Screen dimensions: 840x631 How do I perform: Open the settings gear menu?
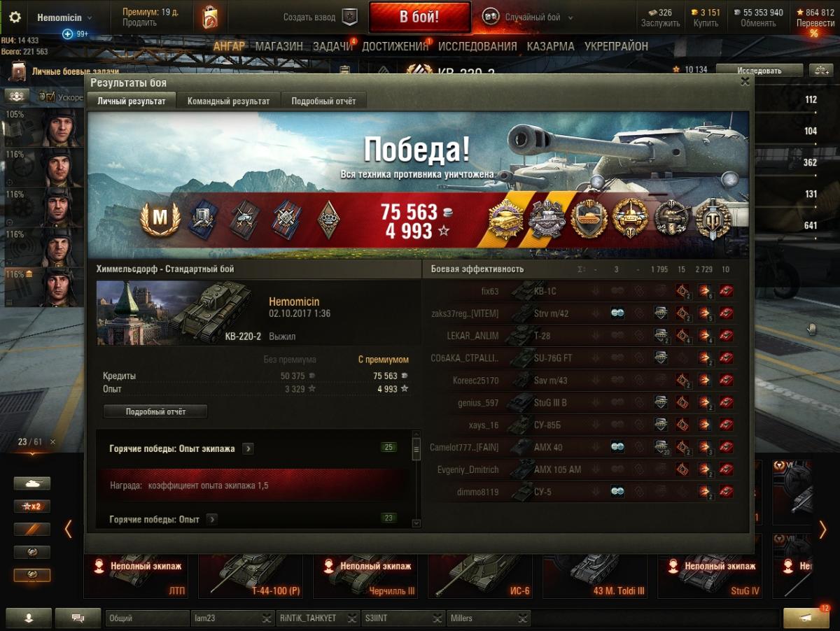[15, 17]
